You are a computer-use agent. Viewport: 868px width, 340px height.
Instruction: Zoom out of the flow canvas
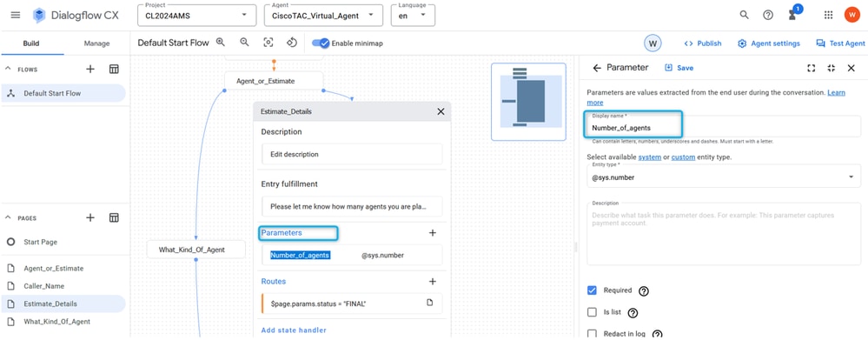point(244,43)
